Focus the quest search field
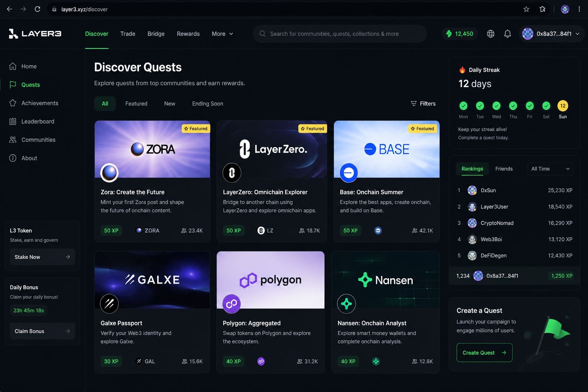The height and width of the screenshot is (392, 588). click(x=340, y=34)
